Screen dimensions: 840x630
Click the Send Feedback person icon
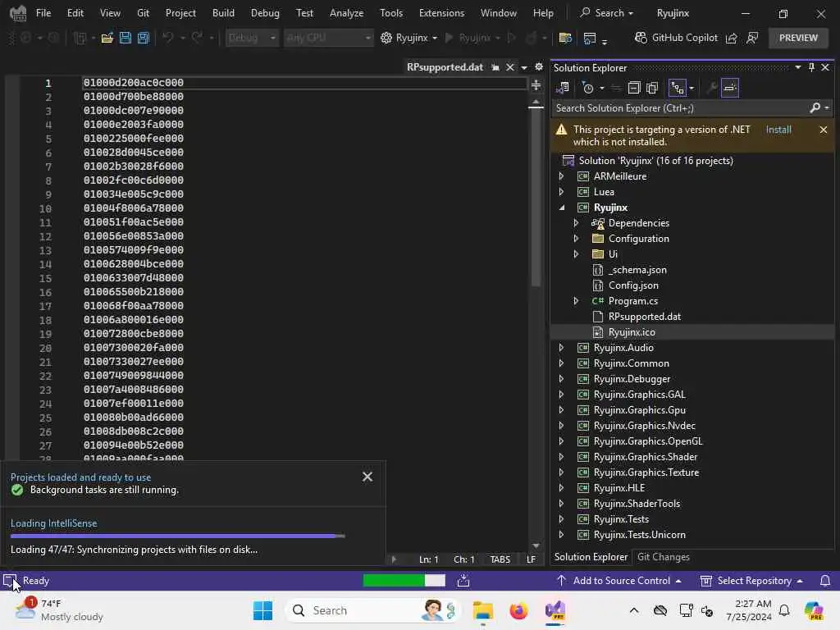[752, 38]
